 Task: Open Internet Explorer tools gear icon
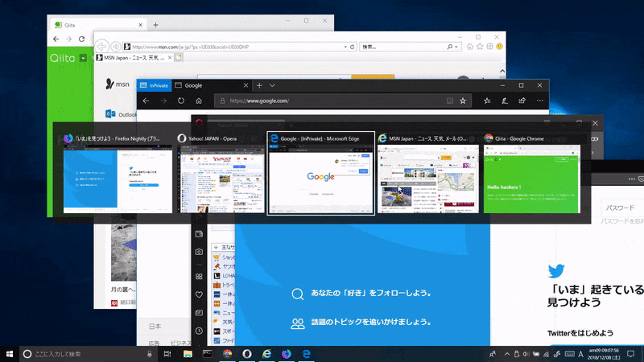point(489,47)
